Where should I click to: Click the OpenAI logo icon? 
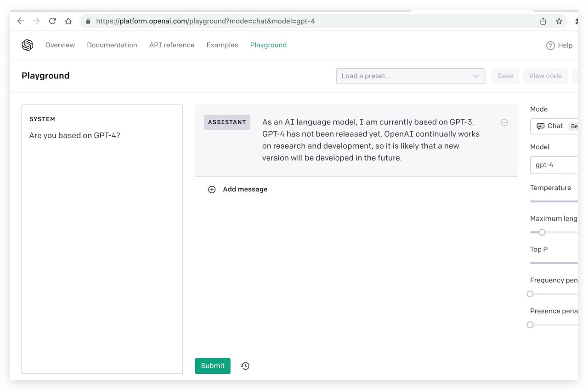pos(28,45)
